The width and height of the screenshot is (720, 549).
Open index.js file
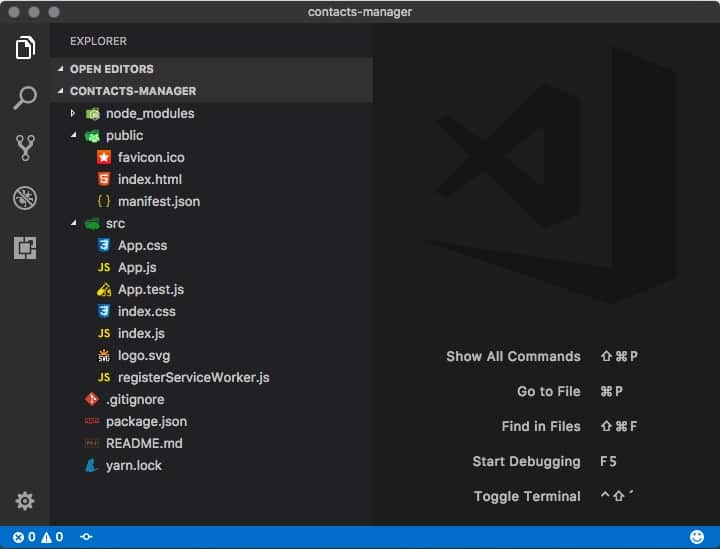[x=141, y=334]
